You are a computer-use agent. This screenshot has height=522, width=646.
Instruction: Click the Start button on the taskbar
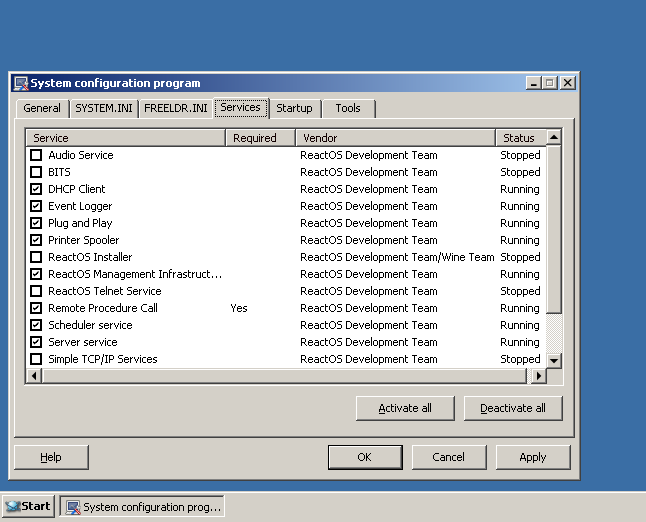(x=28, y=506)
